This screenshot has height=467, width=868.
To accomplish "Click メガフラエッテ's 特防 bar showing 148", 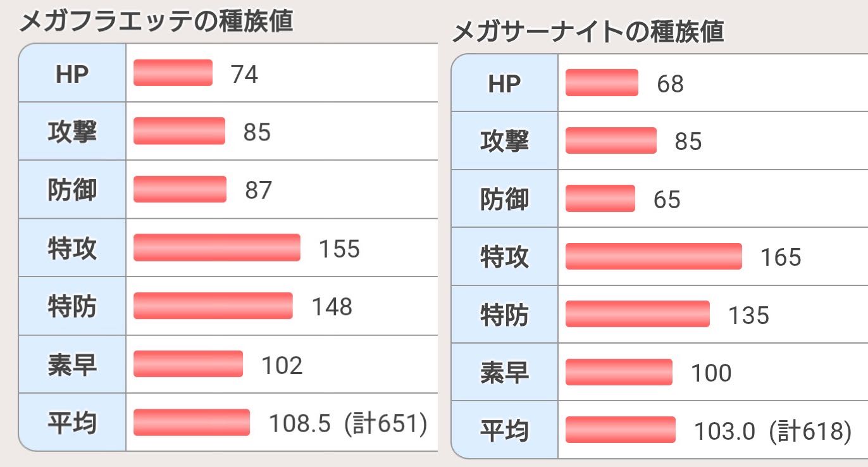I will [213, 306].
